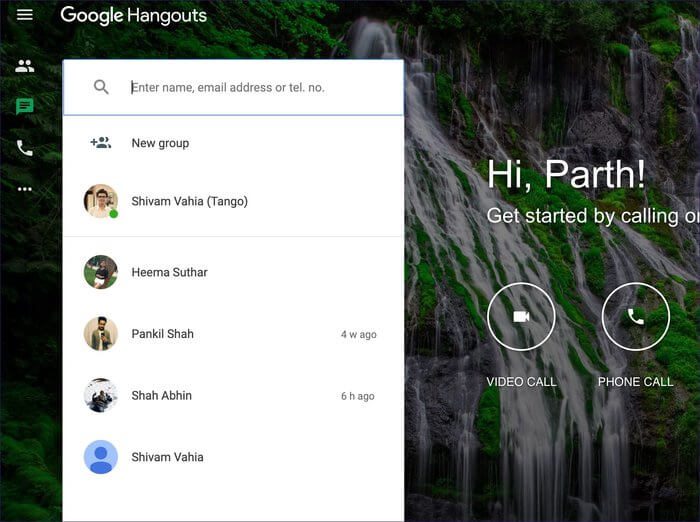Open conversation with Pankil Shah
This screenshot has height=522, width=700.
233,334
